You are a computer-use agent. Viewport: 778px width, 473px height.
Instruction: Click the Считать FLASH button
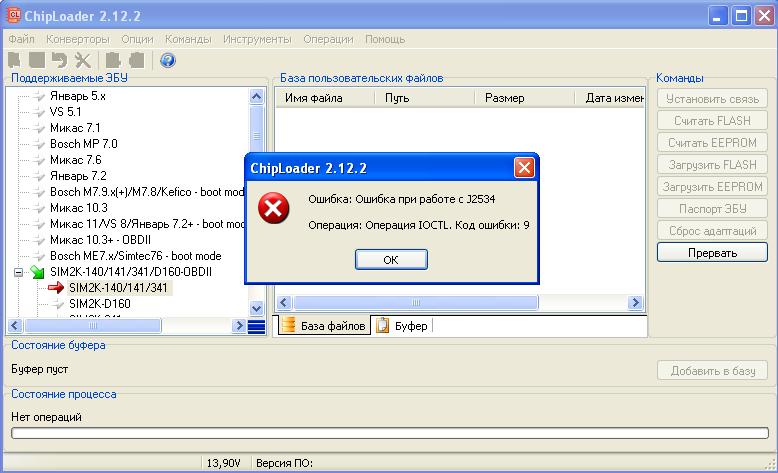click(712, 121)
